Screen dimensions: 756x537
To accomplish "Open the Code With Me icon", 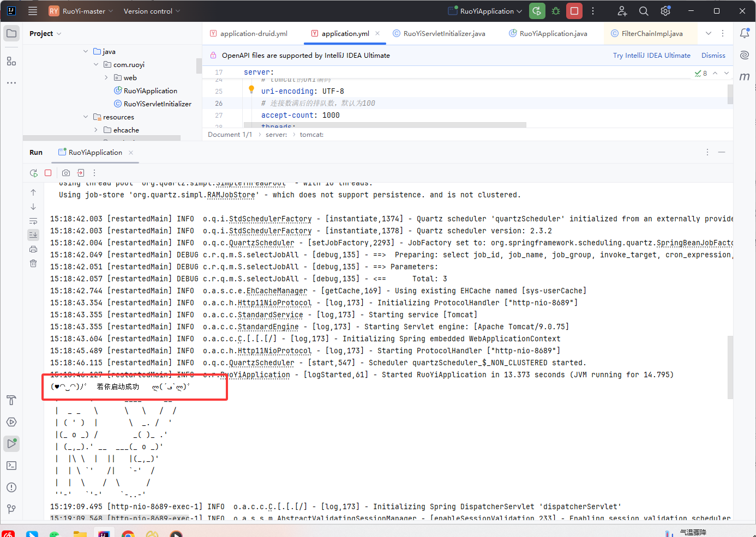I will 622,11.
